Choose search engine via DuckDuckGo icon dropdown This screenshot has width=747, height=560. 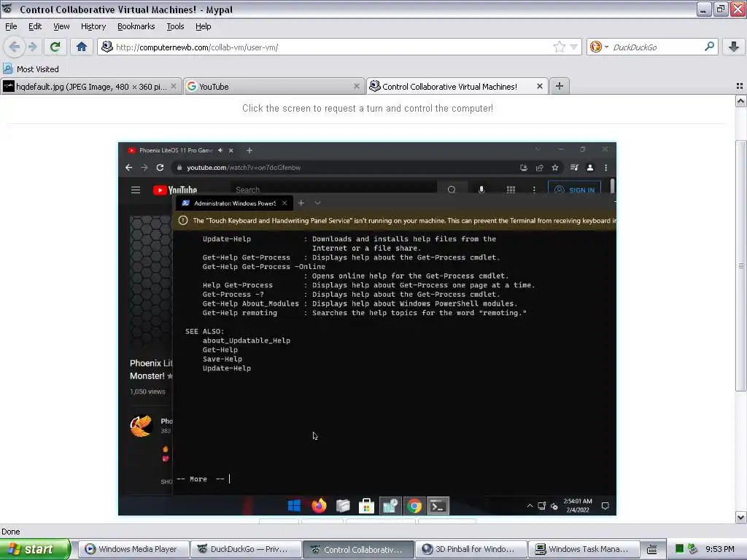tap(599, 47)
